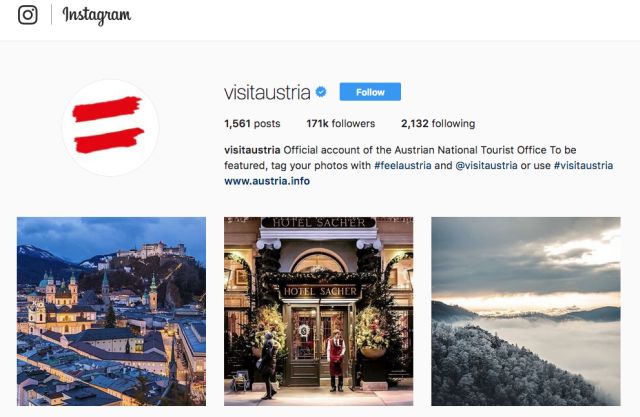Open the misty mountain forest photo
640x417 pixels.
525,311
